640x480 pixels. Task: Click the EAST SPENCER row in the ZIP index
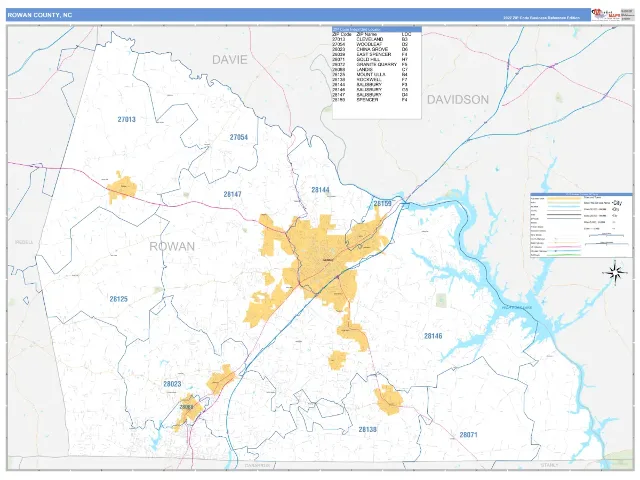371,55
